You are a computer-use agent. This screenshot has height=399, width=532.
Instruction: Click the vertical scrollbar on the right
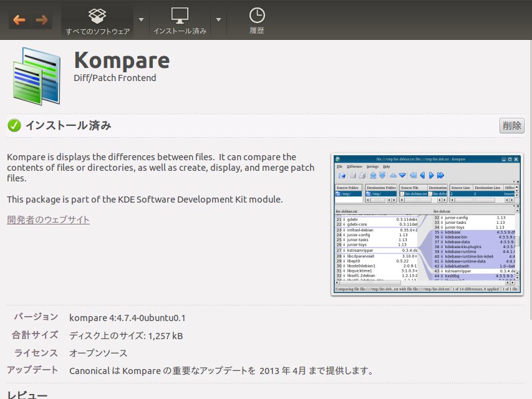point(530,180)
